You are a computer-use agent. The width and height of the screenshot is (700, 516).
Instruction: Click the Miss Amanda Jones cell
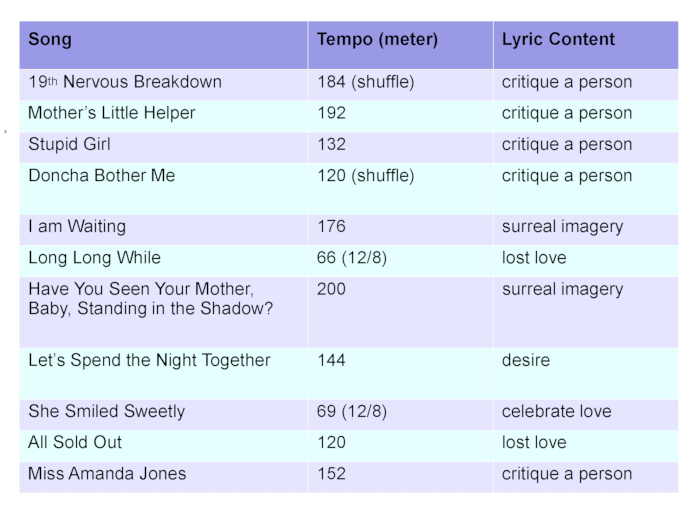tap(163, 477)
